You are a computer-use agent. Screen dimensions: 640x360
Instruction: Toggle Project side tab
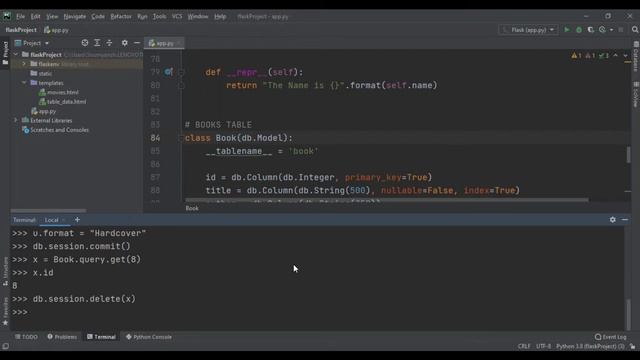click(5, 53)
